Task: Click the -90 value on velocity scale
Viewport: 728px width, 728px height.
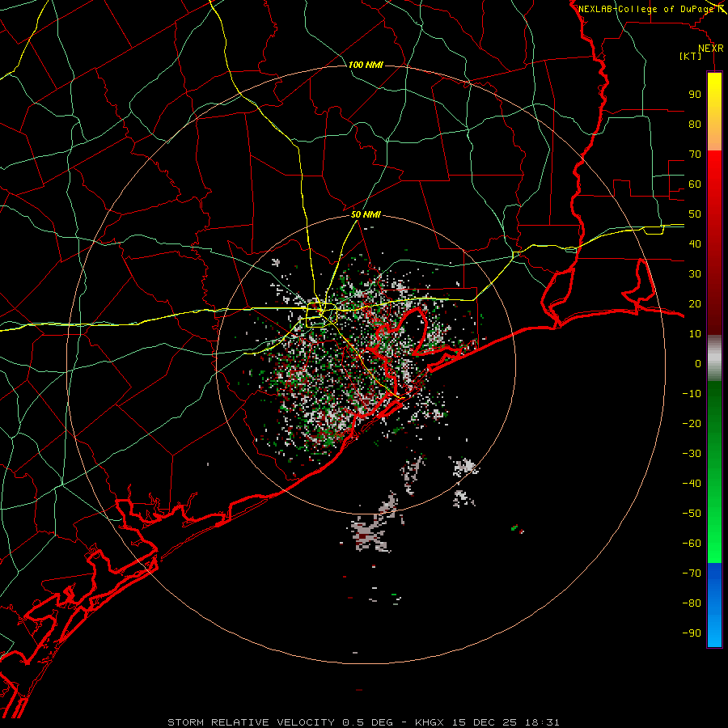Action: click(692, 633)
